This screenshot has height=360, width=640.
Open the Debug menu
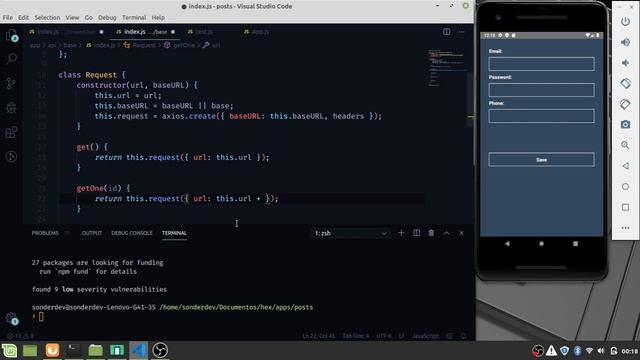(107, 18)
